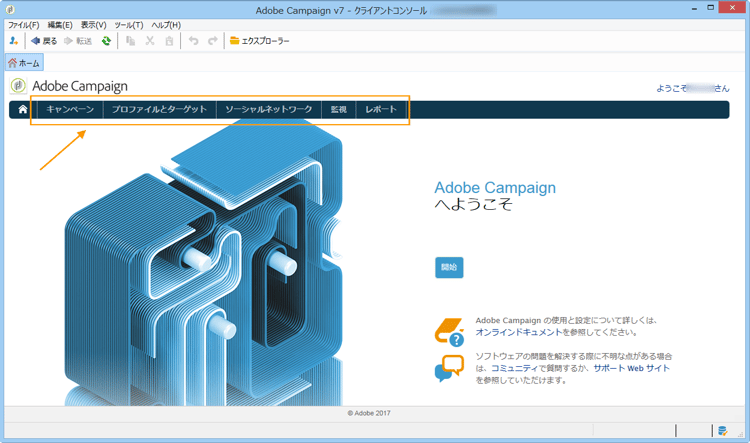Click the redo arrow icon

[x=213, y=41]
